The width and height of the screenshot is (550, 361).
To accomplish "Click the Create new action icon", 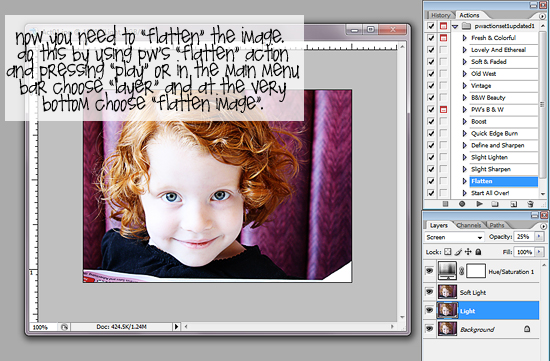I will (513, 204).
